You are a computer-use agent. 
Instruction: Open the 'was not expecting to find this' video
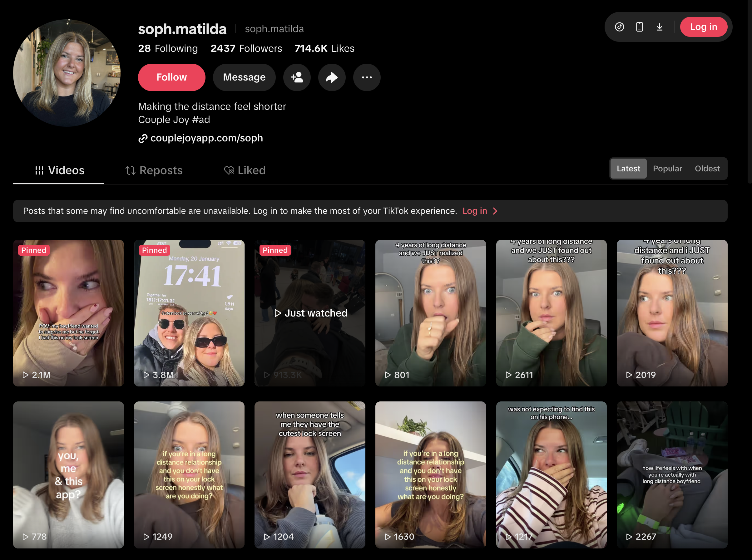(x=551, y=475)
